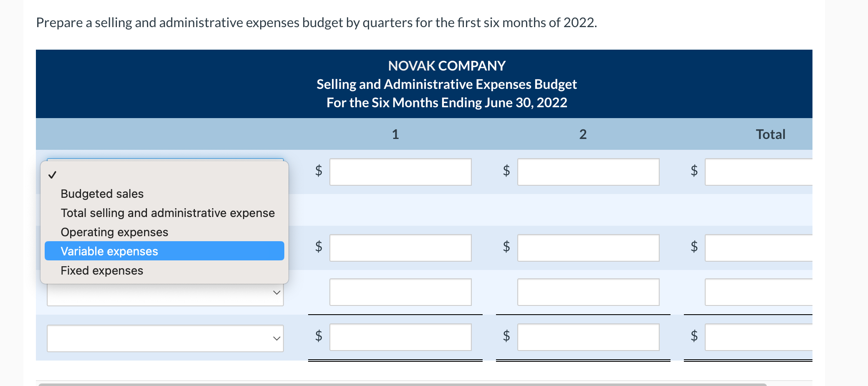Select Variable expenses from the dropdown list
The width and height of the screenshot is (868, 386).
pos(109,251)
